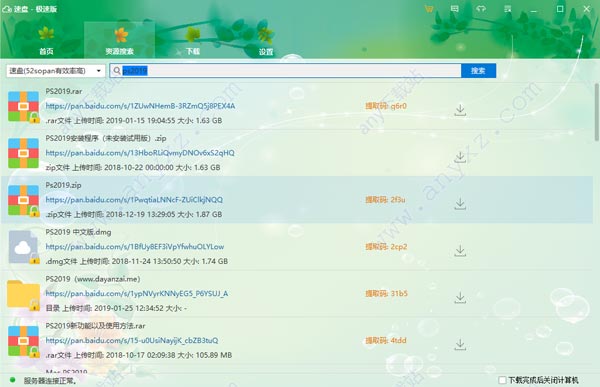Click the download arrow for Ps2019.zip
600x387 pixels.
[x=460, y=204]
